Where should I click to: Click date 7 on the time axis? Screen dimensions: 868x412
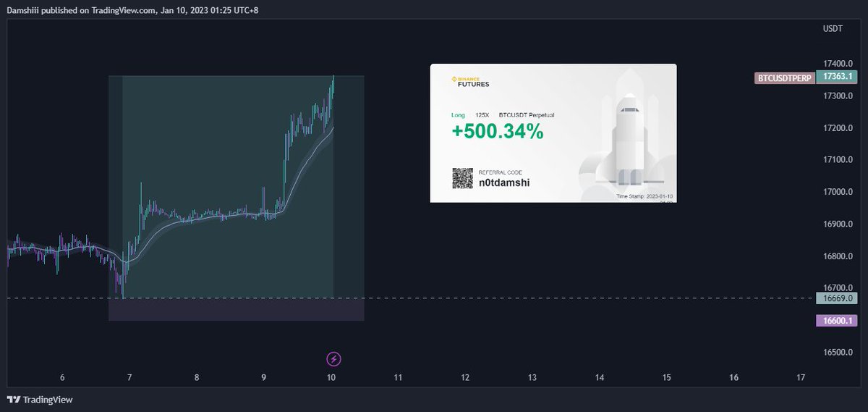[x=129, y=377]
